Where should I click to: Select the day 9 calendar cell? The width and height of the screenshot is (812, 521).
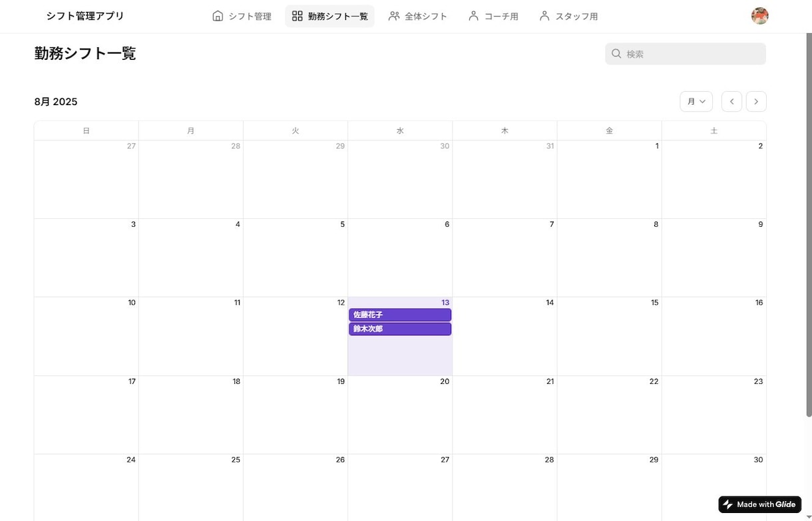point(713,258)
